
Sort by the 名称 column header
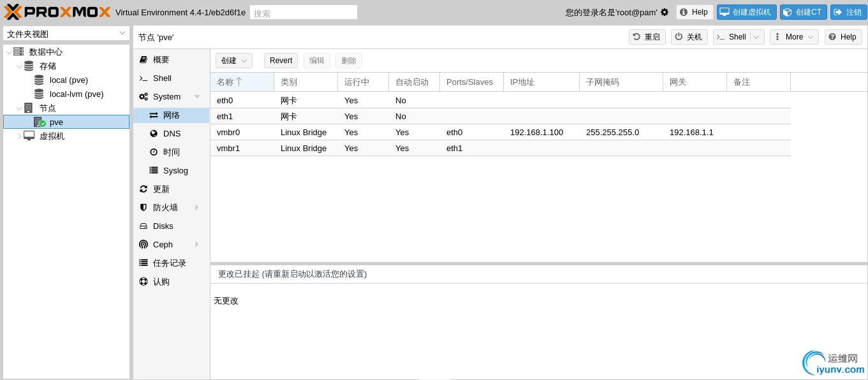(242, 82)
